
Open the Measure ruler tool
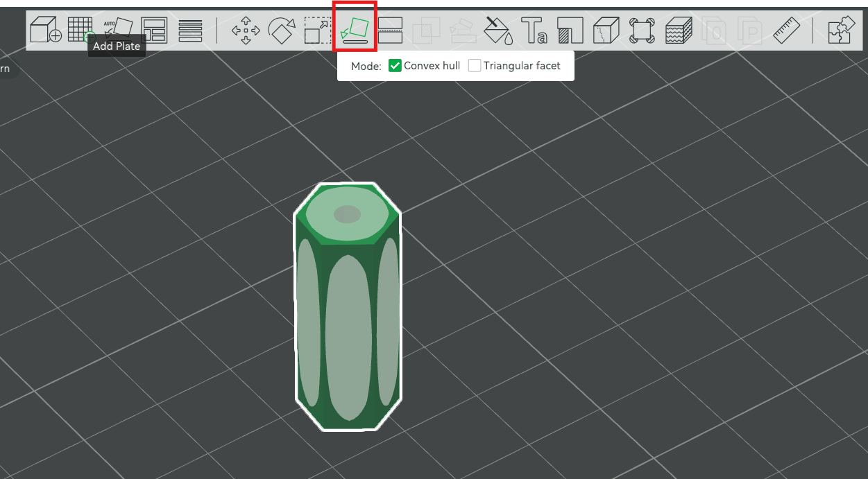[787, 31]
